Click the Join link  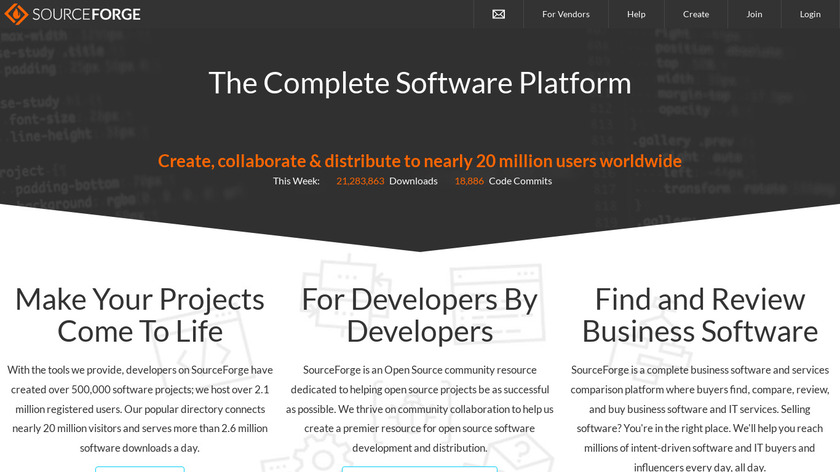[x=754, y=14]
